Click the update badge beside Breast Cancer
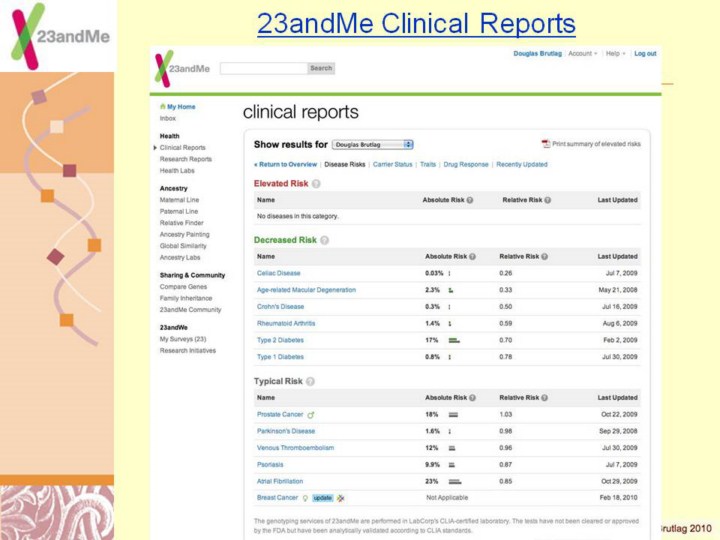 click(322, 497)
